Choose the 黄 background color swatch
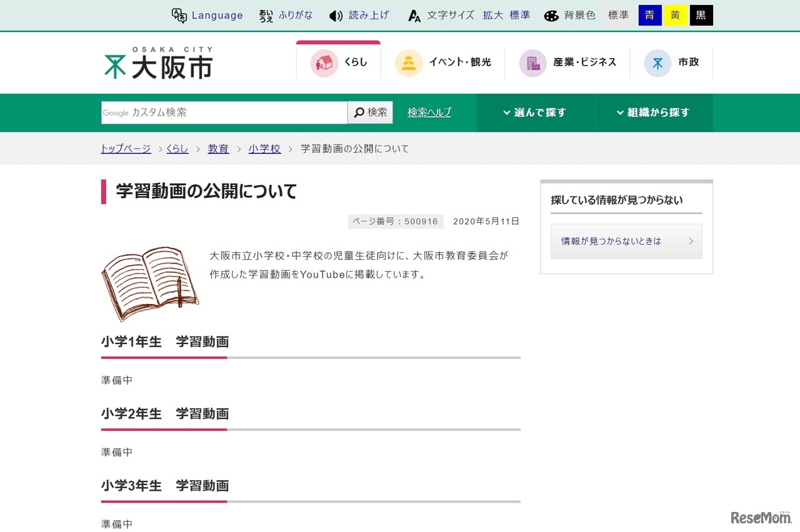Viewport: 800px width, 532px height. click(675, 15)
